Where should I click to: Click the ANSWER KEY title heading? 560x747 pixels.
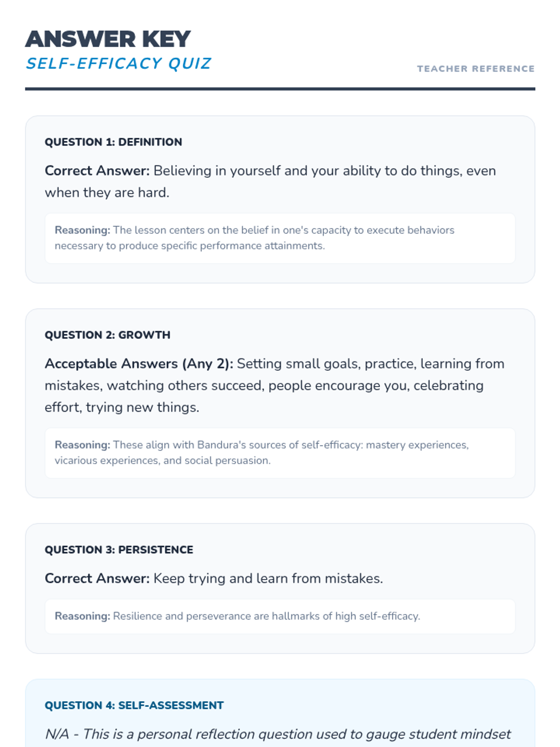[108, 39]
